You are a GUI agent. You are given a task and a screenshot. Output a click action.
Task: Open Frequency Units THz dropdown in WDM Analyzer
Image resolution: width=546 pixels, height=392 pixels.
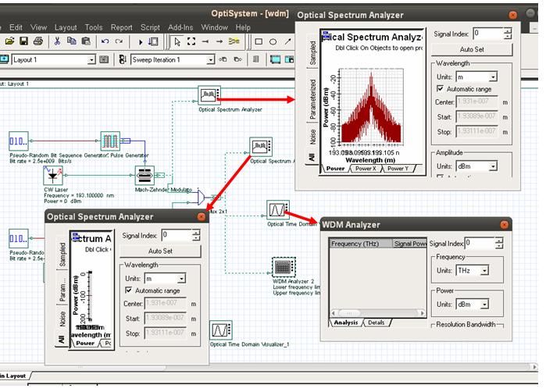pos(484,270)
